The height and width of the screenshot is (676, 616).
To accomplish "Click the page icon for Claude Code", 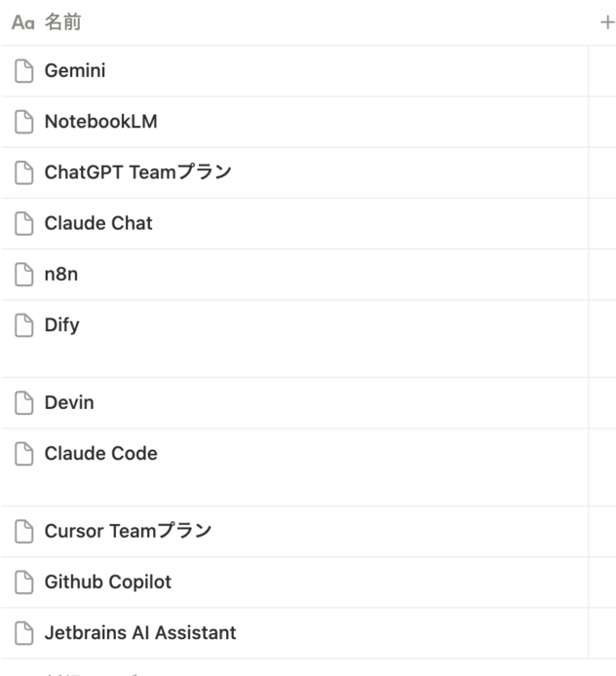I will point(24,453).
